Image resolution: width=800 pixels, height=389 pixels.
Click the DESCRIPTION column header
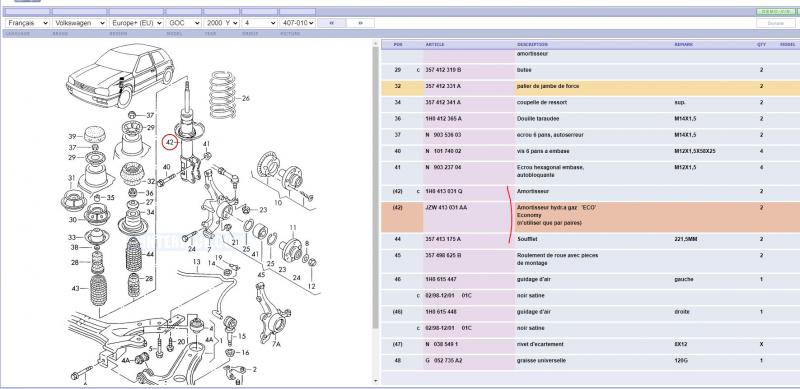point(532,44)
